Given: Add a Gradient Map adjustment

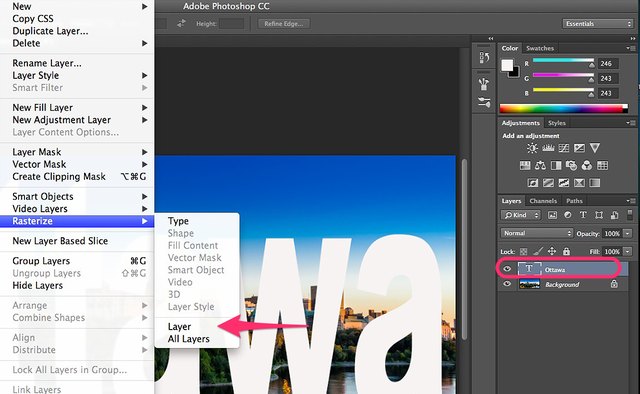Looking at the screenshot, I should [x=595, y=183].
